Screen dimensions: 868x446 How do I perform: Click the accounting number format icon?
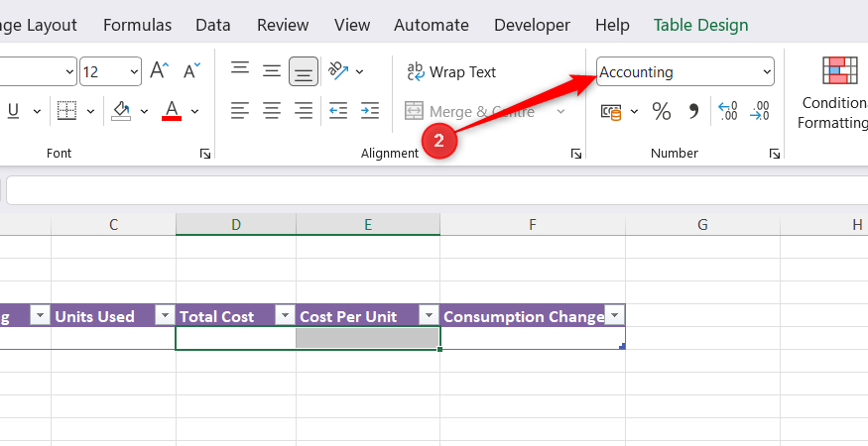coord(611,112)
